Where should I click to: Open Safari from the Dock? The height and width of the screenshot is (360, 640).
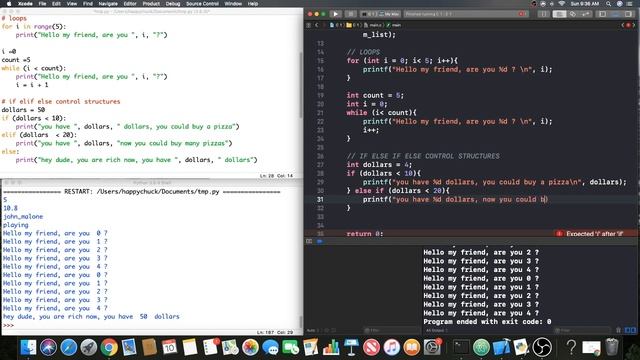(69, 347)
